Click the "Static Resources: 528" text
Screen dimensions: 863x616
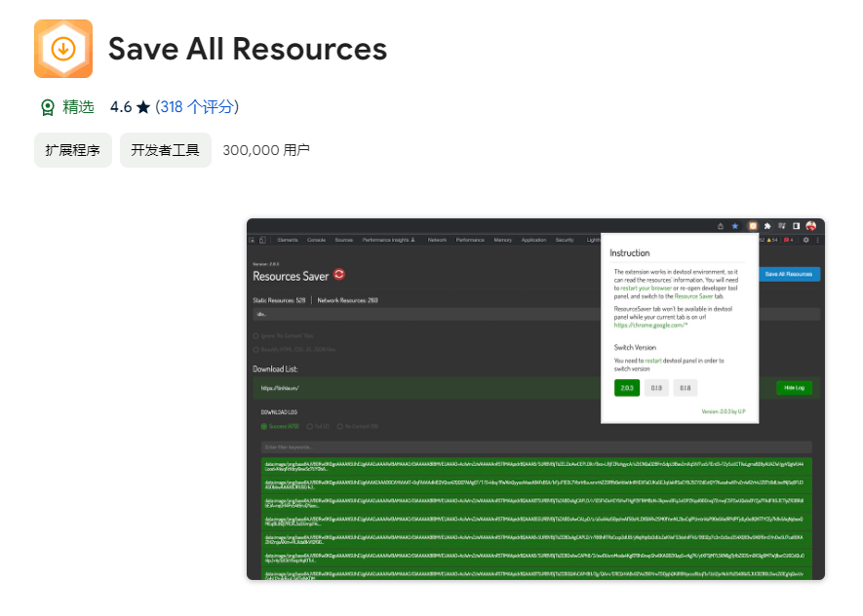279,300
